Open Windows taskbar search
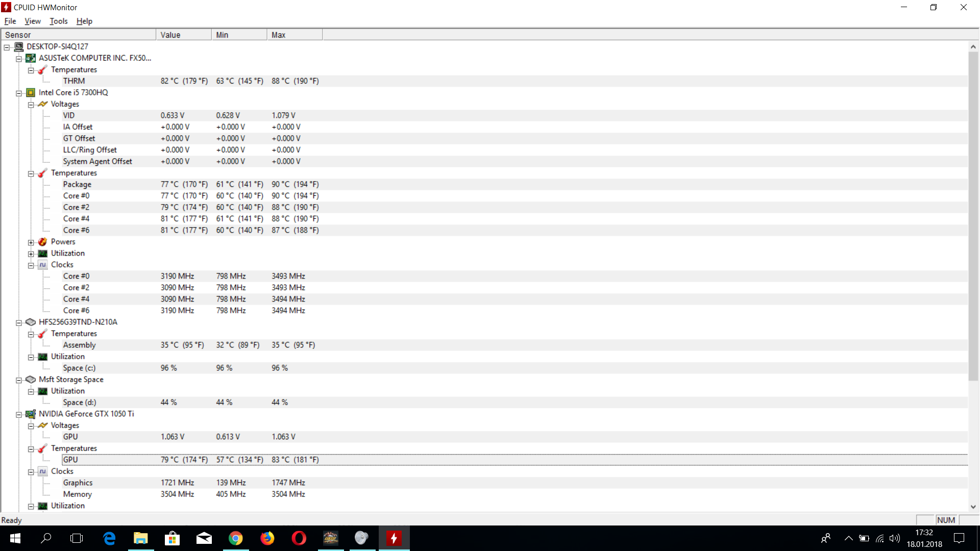The height and width of the screenshot is (551, 980). [46, 538]
